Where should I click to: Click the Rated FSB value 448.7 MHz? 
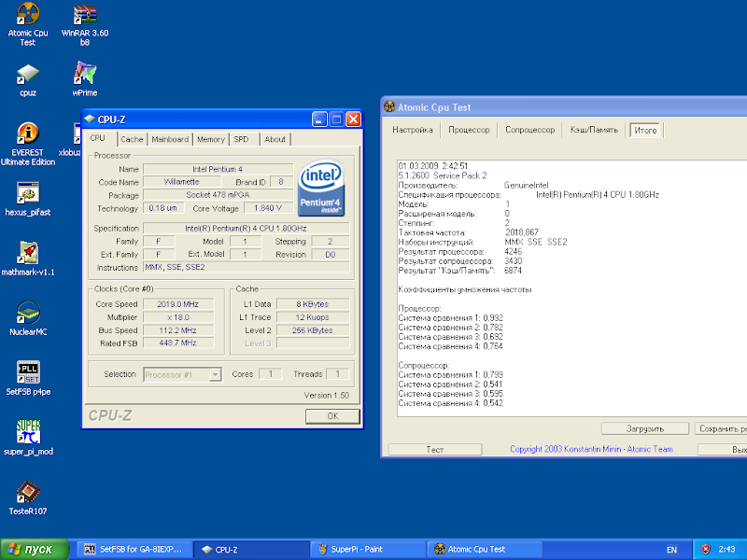(178, 343)
